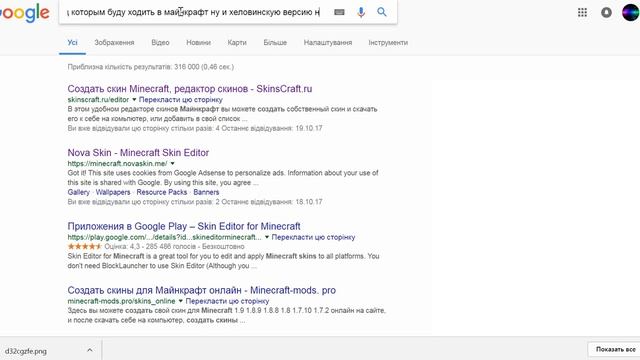Switch to Карти tab
Screen dimensions: 640x360
(x=237, y=42)
